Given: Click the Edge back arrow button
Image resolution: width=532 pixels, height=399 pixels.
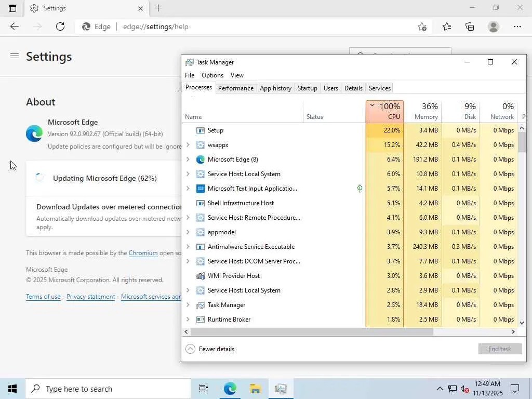Looking at the screenshot, I should (x=14, y=26).
